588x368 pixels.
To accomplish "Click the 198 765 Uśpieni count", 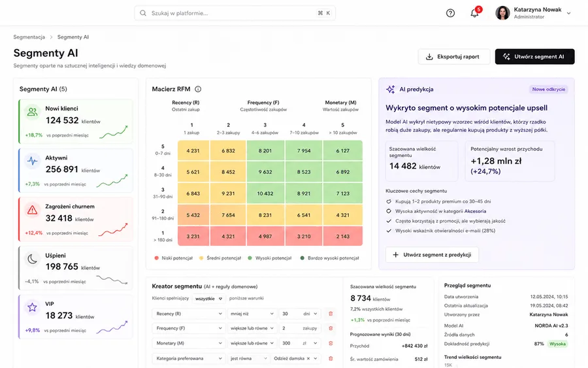I will [62, 267].
